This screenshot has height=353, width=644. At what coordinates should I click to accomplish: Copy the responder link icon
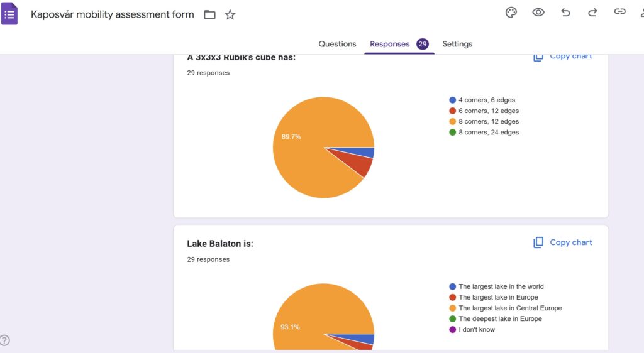620,13
